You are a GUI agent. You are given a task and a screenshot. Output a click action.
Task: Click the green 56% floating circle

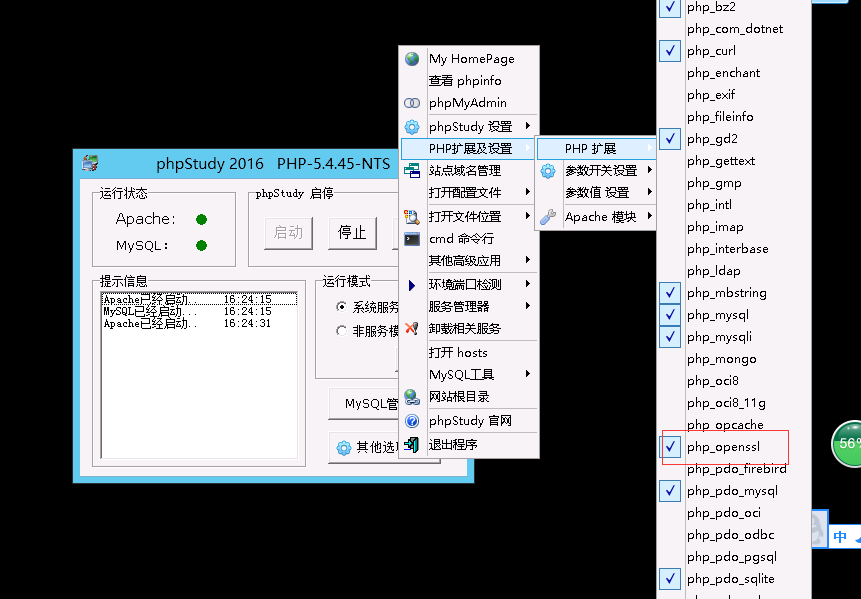(847, 444)
